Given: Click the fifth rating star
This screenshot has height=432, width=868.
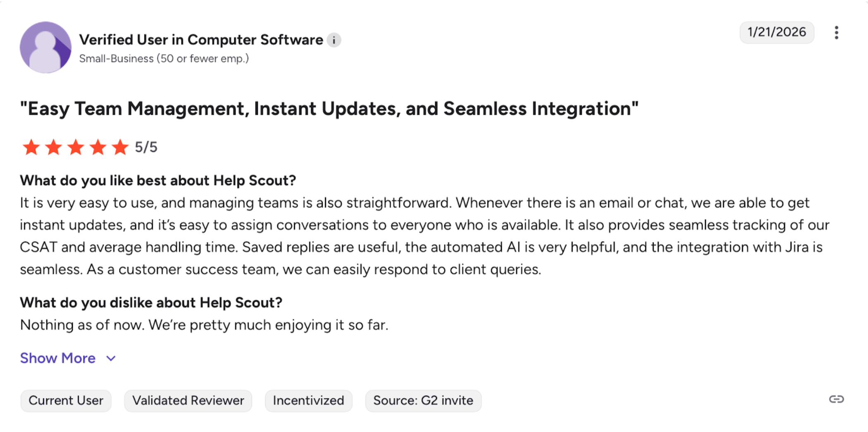Looking at the screenshot, I should (120, 147).
